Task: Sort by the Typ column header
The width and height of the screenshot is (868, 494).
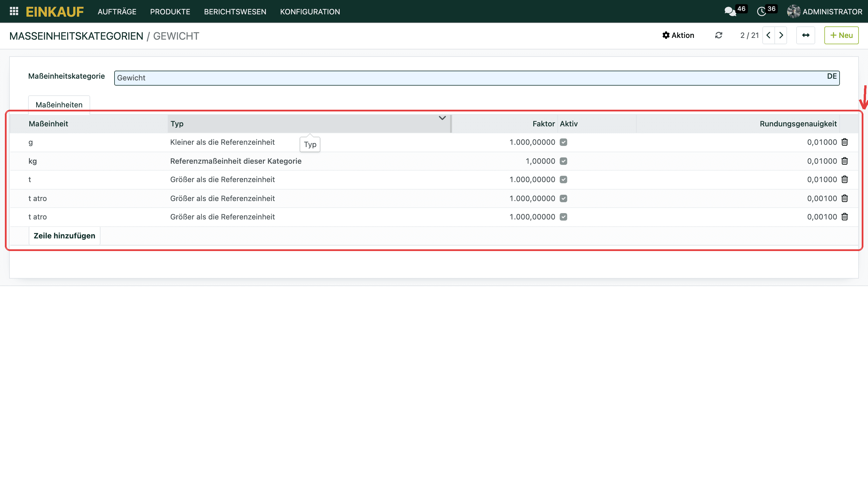Action: tap(309, 124)
